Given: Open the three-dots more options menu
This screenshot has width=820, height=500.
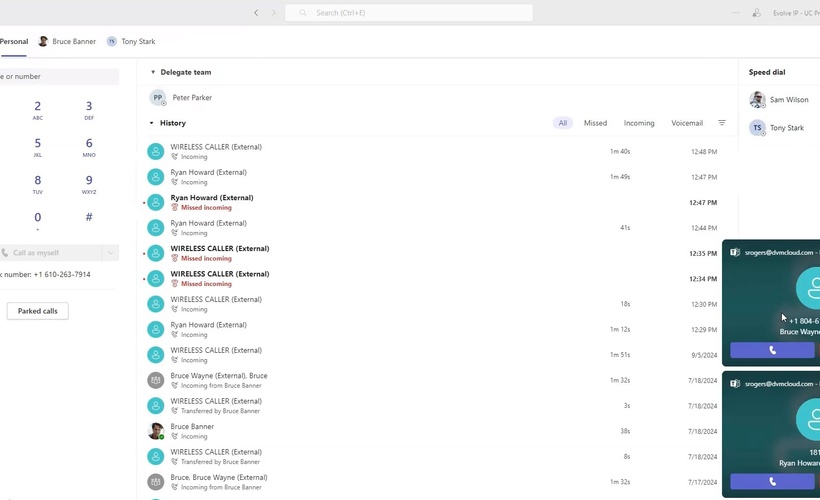Looking at the screenshot, I should coord(735,13).
